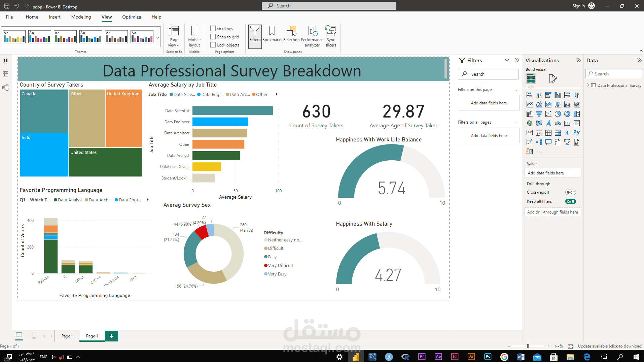Image resolution: width=644 pixels, height=362 pixels.
Task: Open options for Filters on this page
Action: pyautogui.click(x=516, y=90)
